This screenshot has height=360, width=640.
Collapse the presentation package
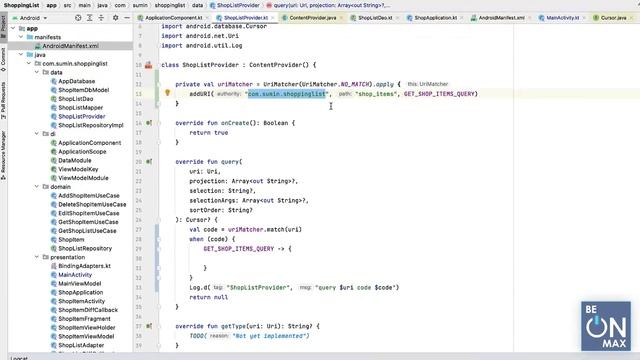click(x=37, y=257)
